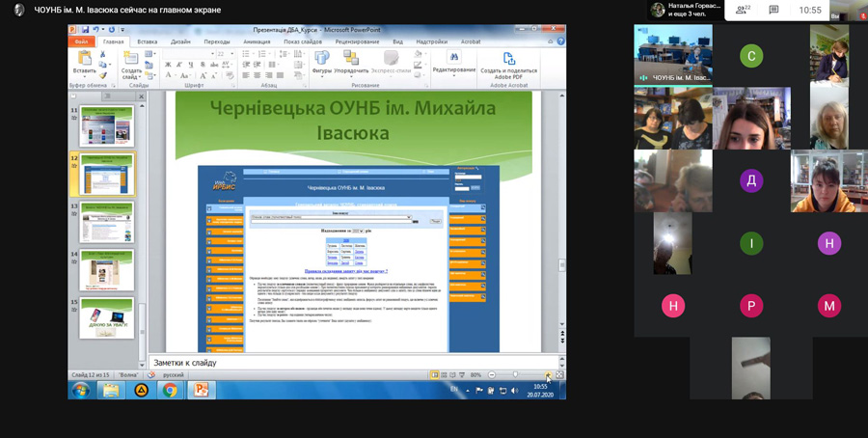The width and height of the screenshot is (868, 438).
Task: Open the Файл tab
Action: [81, 41]
